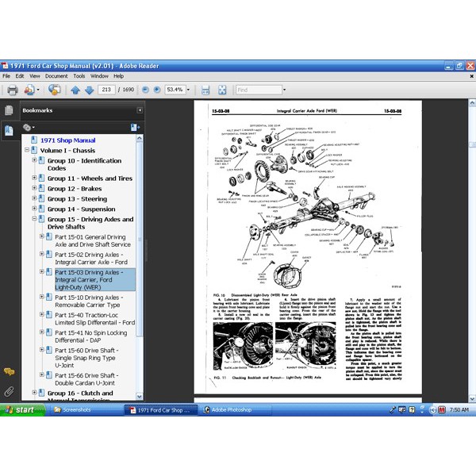Open the Find options dropdown arrow

tap(284, 90)
